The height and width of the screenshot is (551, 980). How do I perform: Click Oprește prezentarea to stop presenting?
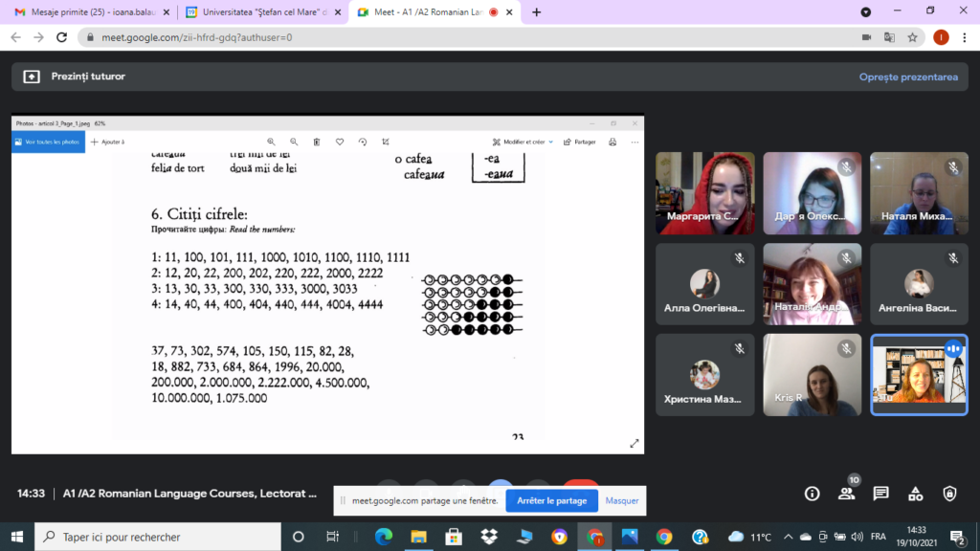(x=907, y=77)
